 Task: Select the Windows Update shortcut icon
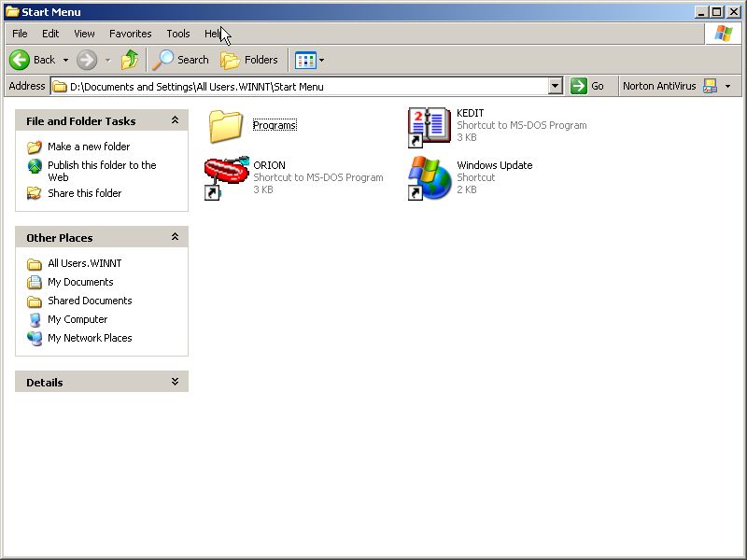[x=429, y=177]
